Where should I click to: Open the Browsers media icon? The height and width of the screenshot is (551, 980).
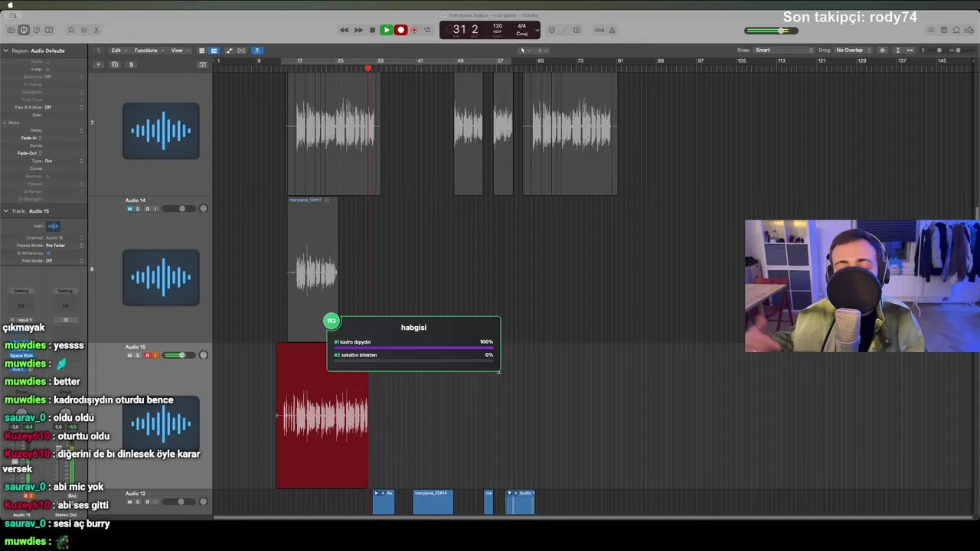coord(969,30)
